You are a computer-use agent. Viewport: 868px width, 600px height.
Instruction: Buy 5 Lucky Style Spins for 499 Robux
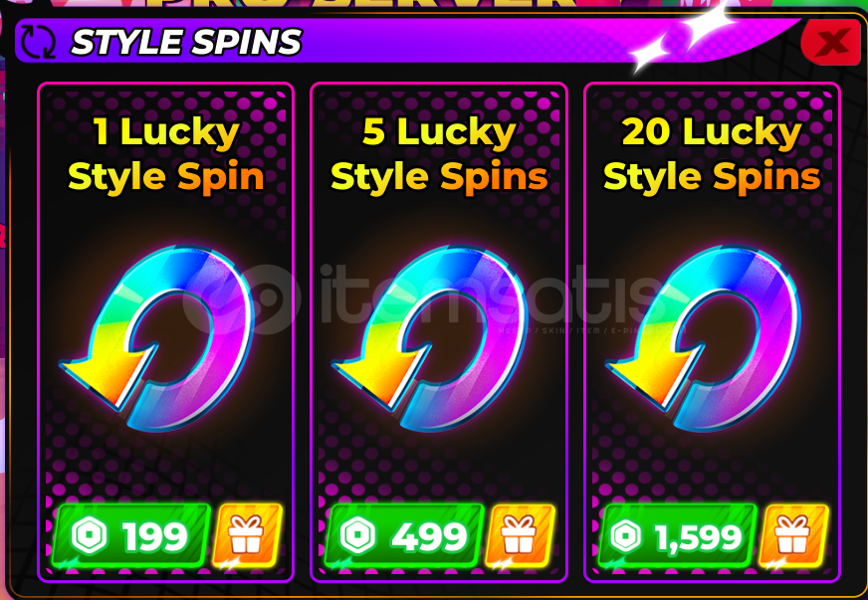pyautogui.click(x=405, y=536)
